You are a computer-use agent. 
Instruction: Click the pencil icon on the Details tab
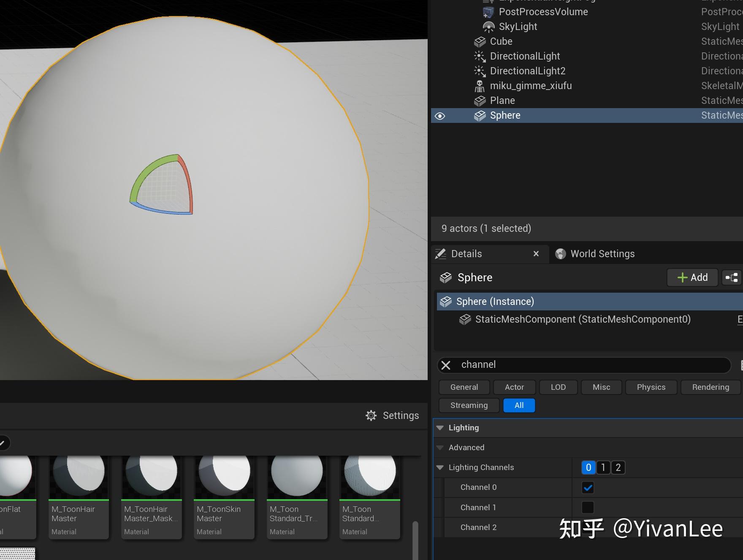[441, 254]
